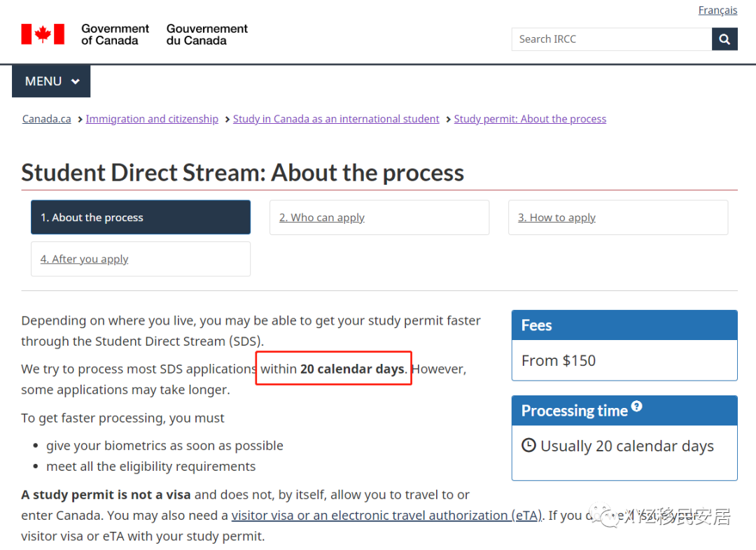Click the Government of Canada wordmark

[115, 35]
